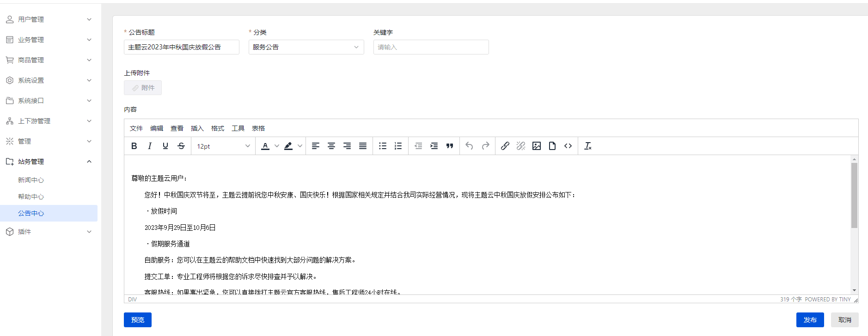Expand 管理 sidebar menu

pos(49,141)
